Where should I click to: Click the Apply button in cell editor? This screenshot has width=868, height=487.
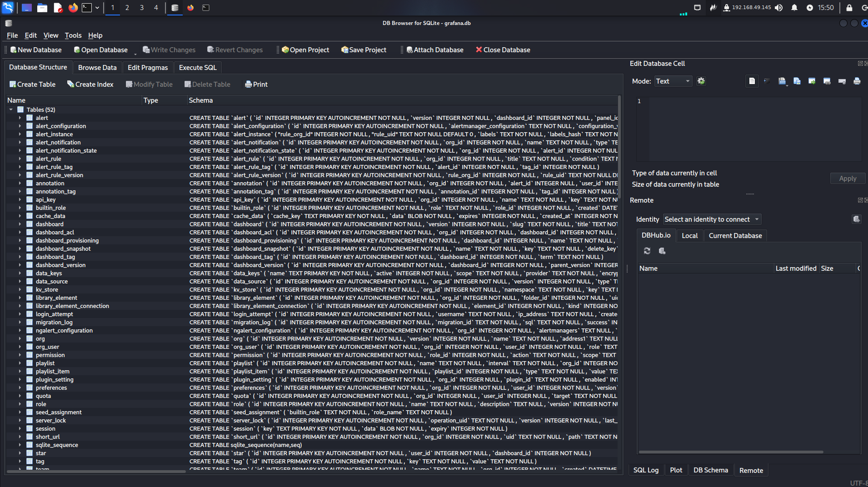[848, 179]
